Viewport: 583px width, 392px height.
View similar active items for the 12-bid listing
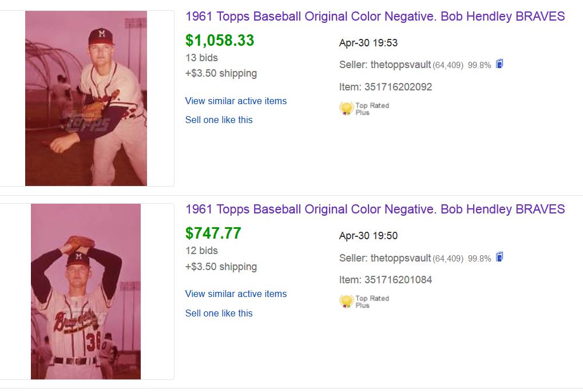236,294
